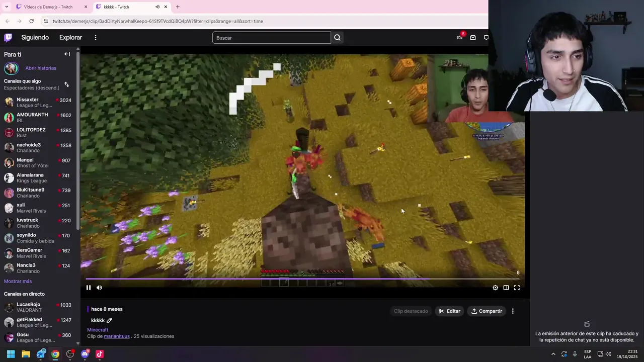Open nachoide3 channel in sidebar
This screenshot has width=644, height=362.
tap(38, 148)
